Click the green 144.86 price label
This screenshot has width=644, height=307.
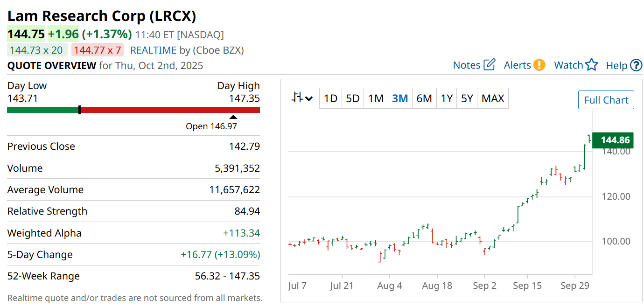tap(615, 140)
